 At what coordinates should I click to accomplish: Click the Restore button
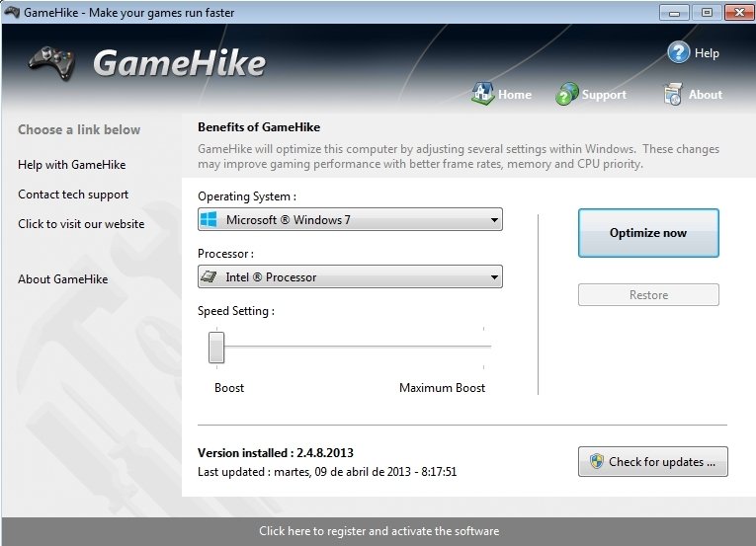(648, 295)
